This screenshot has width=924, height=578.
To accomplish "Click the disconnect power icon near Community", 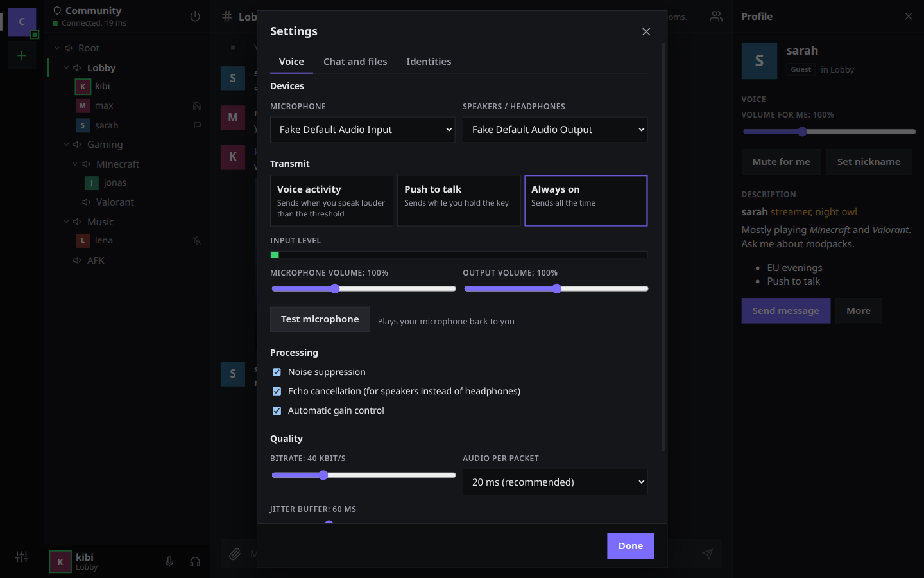I will point(195,17).
